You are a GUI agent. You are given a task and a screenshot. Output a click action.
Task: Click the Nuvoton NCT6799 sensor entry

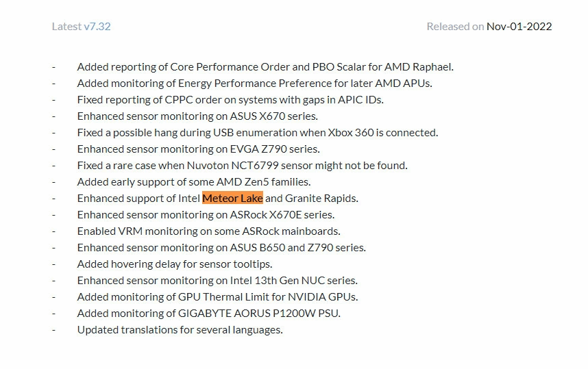click(x=242, y=166)
